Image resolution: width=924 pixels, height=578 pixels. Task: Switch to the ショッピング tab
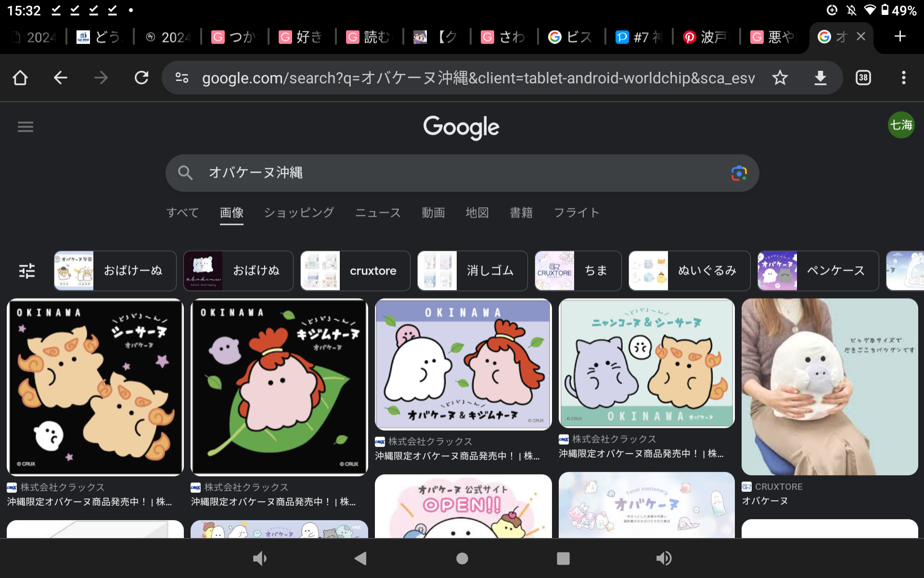298,212
